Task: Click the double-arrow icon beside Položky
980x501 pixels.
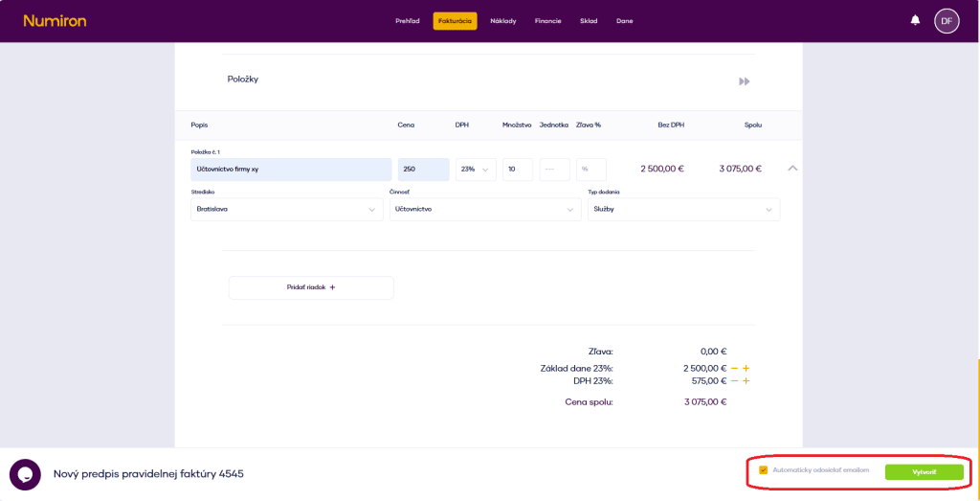Action: coord(744,81)
